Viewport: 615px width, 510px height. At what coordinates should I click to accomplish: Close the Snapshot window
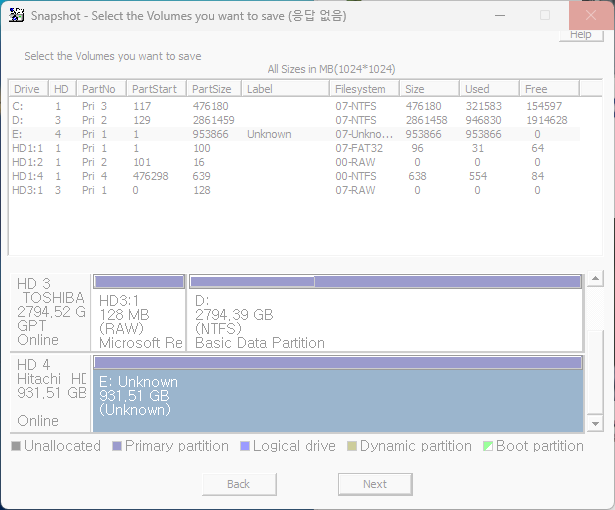point(591,16)
